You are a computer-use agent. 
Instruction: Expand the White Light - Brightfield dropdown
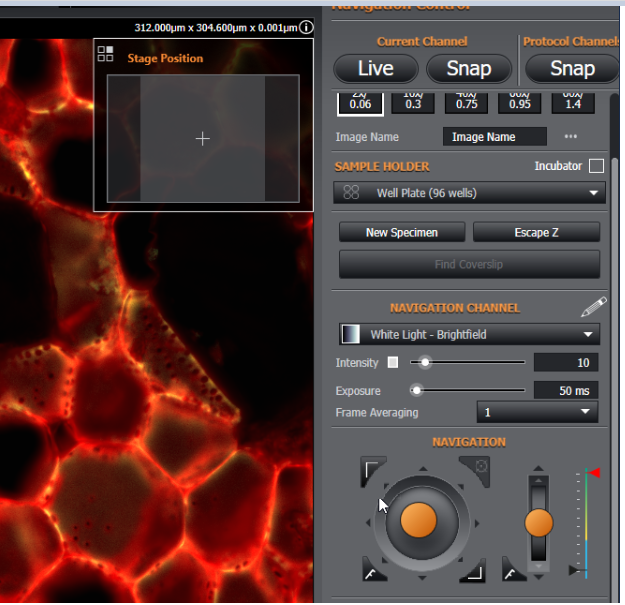[469, 335]
